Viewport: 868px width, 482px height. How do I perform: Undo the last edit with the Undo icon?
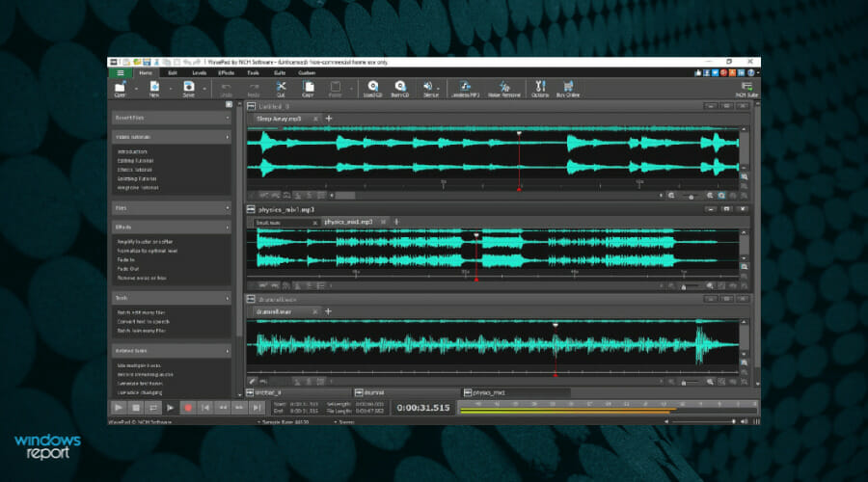pos(226,89)
